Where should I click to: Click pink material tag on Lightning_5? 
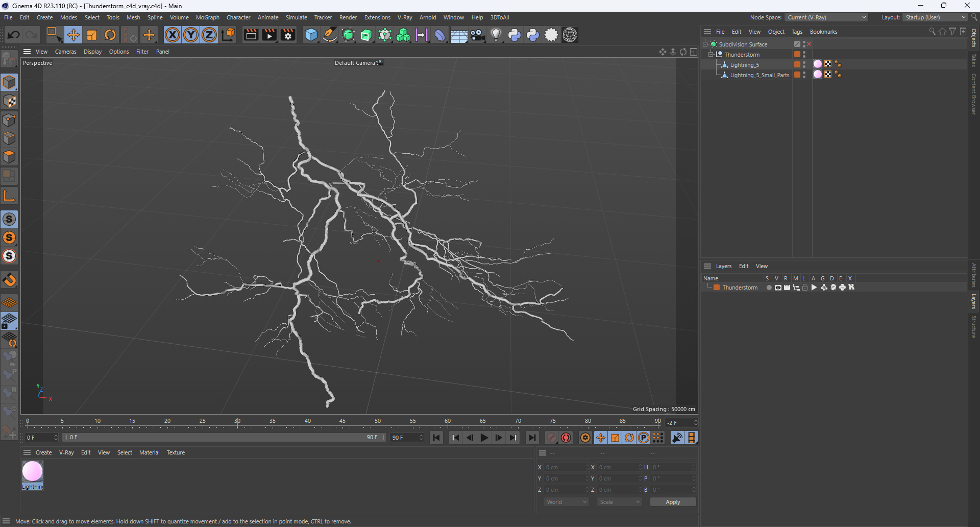tap(818, 64)
